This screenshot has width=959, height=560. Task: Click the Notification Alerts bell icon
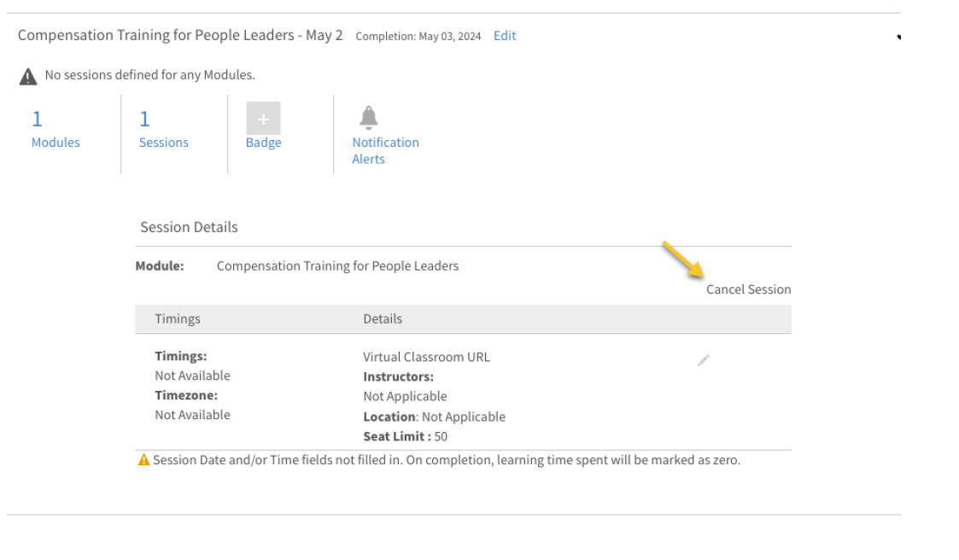pos(368,117)
